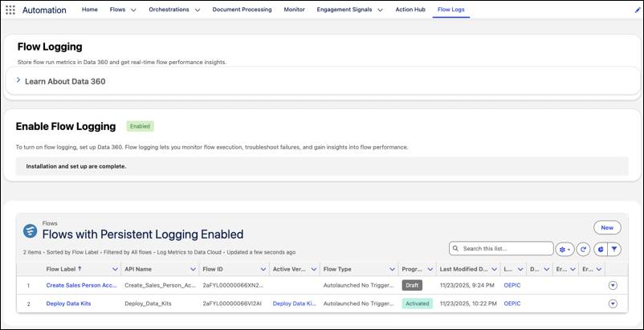
Task: Open the Flows tab
Action: (117, 10)
